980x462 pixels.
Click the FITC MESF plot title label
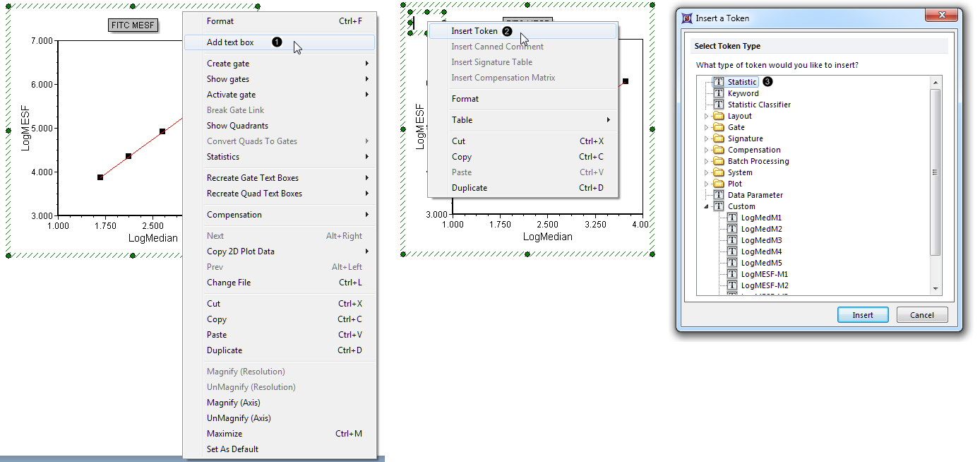133,25
